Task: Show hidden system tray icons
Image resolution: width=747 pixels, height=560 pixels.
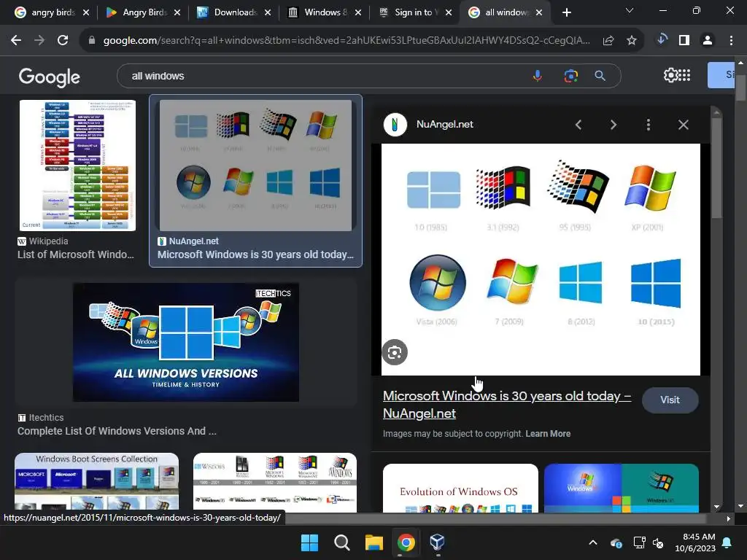Action: click(x=593, y=542)
